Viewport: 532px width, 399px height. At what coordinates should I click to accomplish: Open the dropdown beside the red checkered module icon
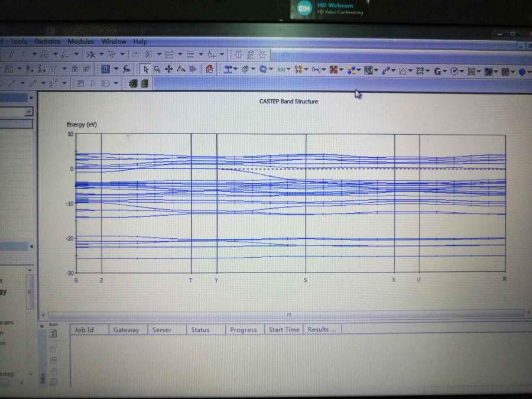[x=341, y=70]
